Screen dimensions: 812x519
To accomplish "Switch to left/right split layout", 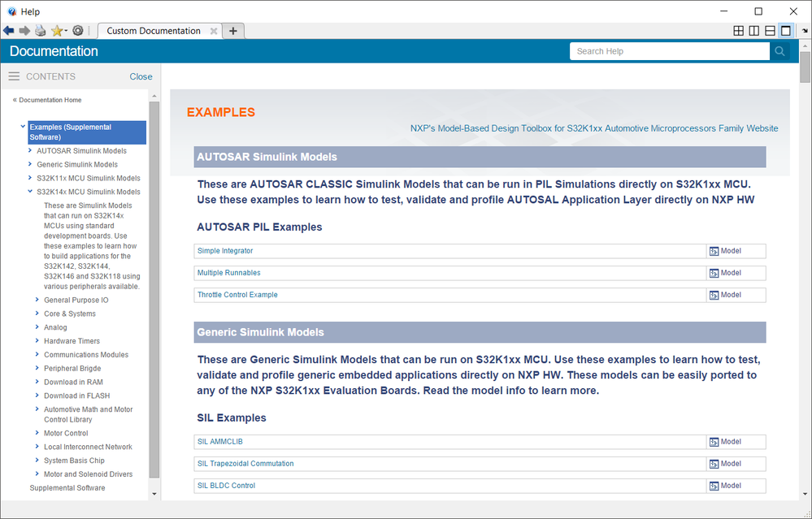I will pyautogui.click(x=754, y=31).
